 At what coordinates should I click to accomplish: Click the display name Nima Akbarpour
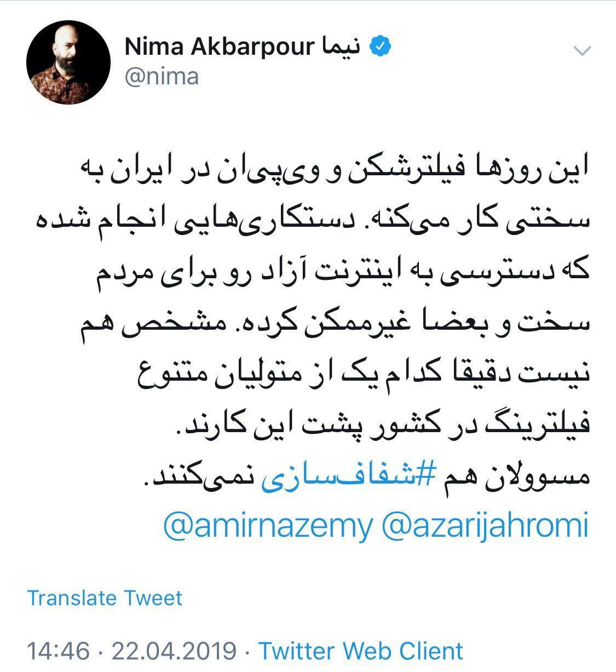220,47
